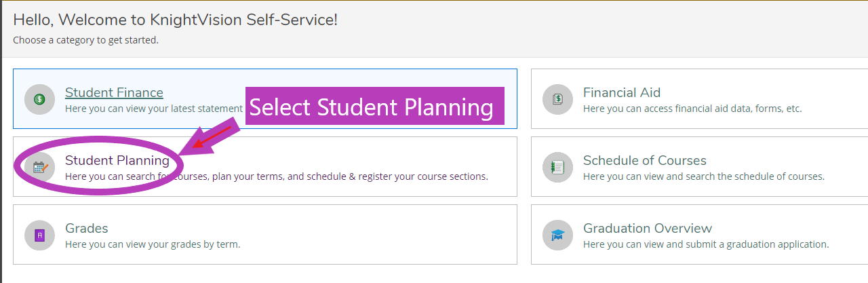Click the 'access financial aid data, forms' description
This screenshot has height=283, width=868.
(692, 109)
